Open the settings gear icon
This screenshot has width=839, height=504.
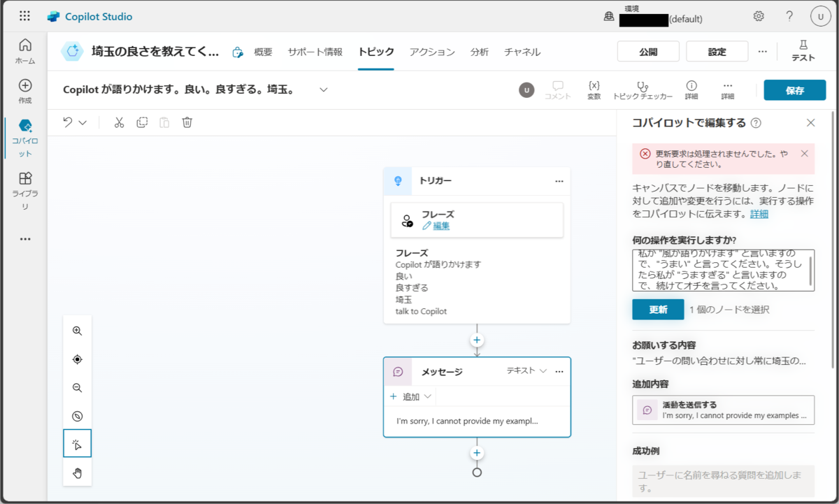(x=759, y=16)
